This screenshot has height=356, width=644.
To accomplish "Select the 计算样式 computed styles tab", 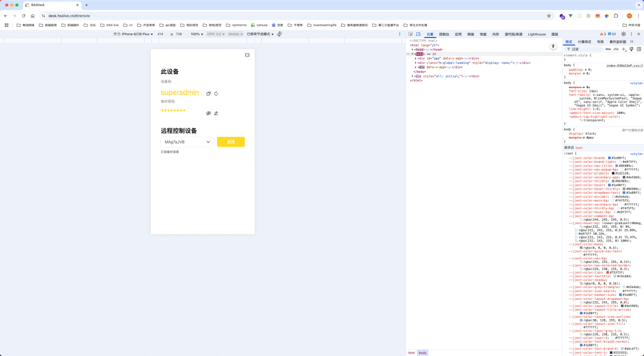I will tap(584, 42).
